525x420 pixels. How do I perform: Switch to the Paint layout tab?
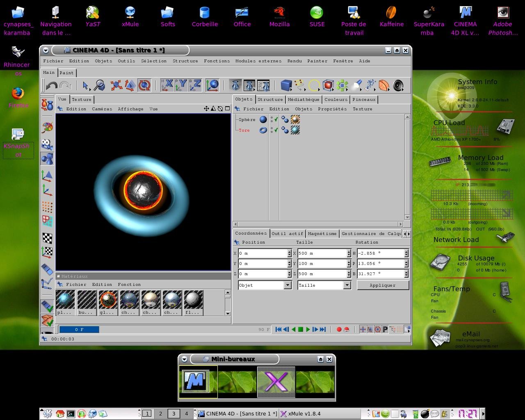(x=66, y=73)
